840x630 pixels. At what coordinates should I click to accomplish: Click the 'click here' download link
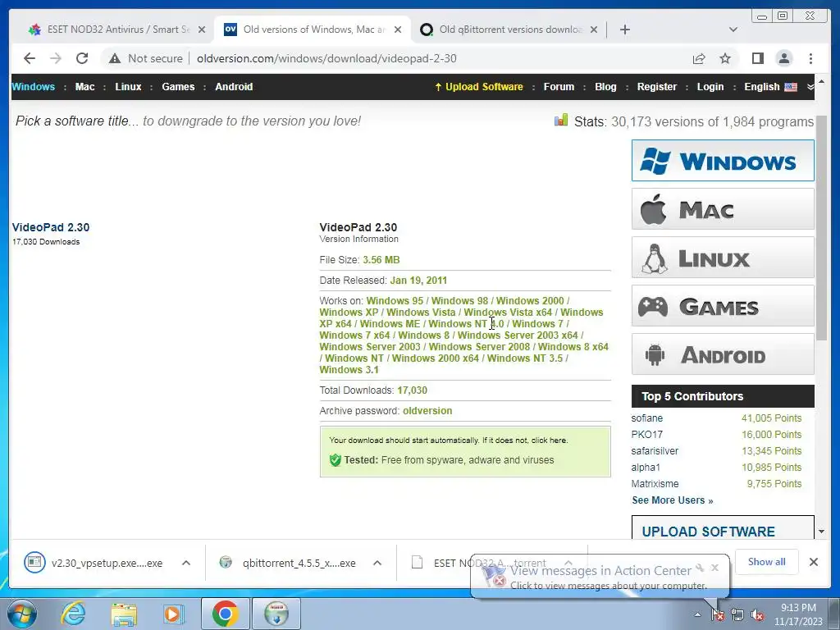pyautogui.click(x=549, y=441)
